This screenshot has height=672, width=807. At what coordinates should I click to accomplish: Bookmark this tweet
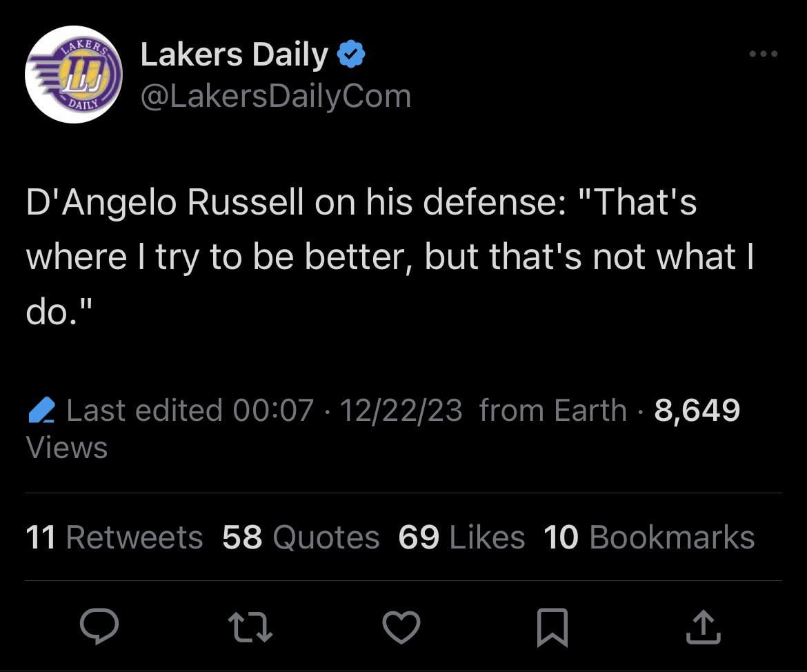[552, 626]
